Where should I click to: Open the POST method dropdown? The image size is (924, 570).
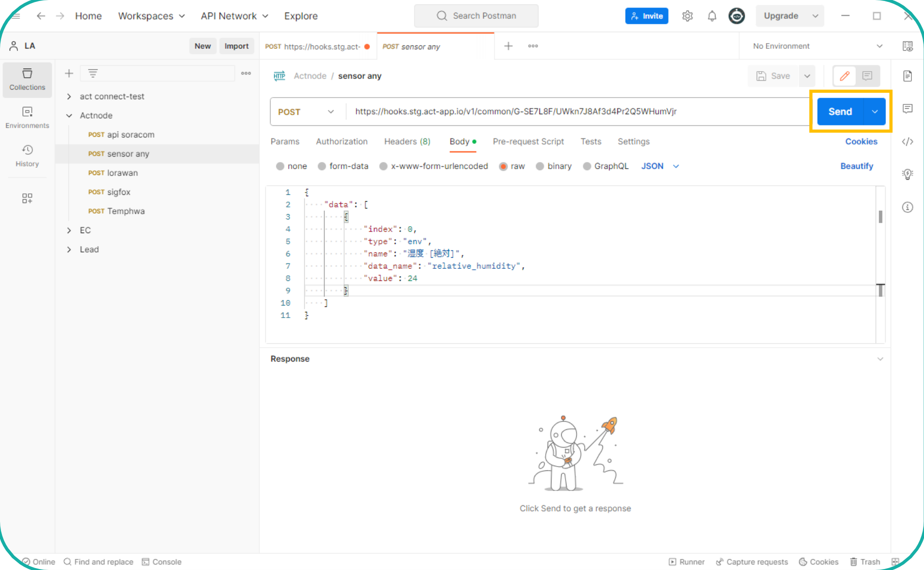click(x=307, y=112)
